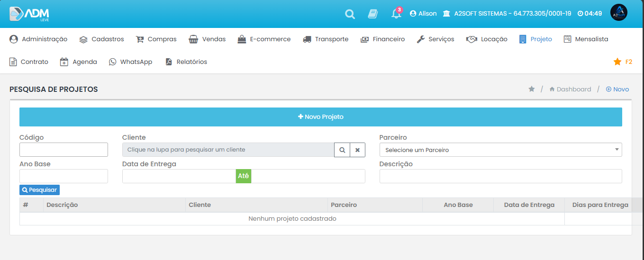
Task: Click the # column header
Action: point(31,205)
